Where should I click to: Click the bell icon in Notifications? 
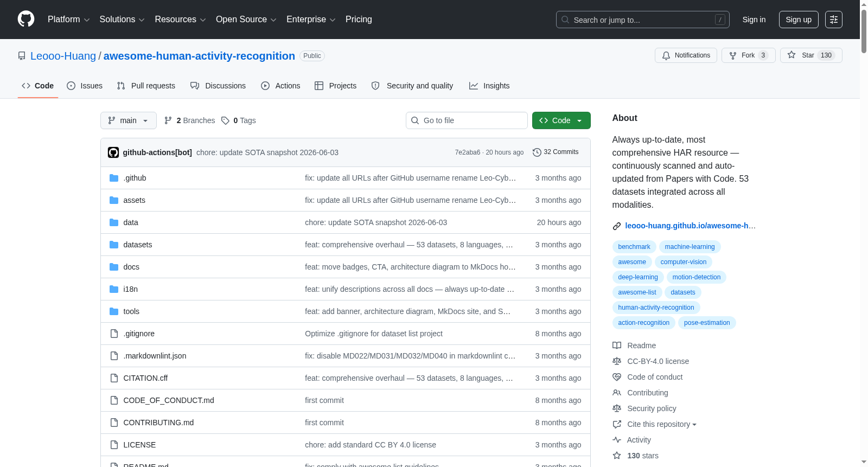(x=666, y=55)
